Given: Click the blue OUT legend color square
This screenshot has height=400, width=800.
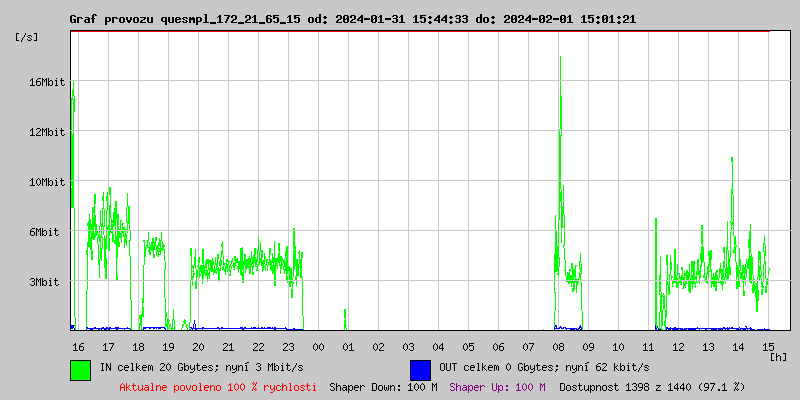Looking at the screenshot, I should [x=420, y=369].
